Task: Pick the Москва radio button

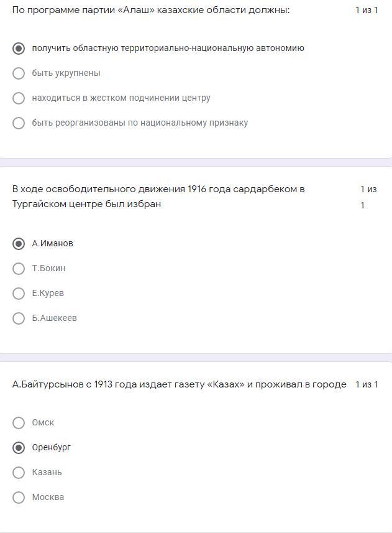Action: tap(19, 498)
